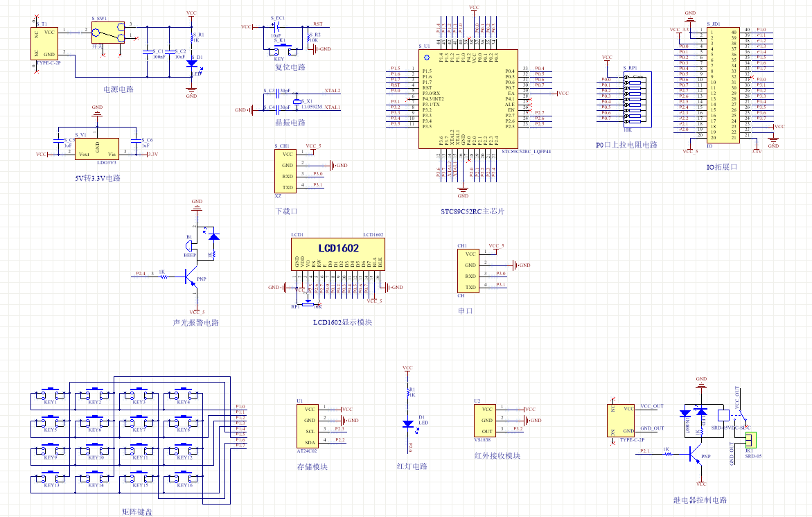The width and height of the screenshot is (812, 517).
Task: Select the S_SW1 power switch symbol
Action: click(108, 32)
